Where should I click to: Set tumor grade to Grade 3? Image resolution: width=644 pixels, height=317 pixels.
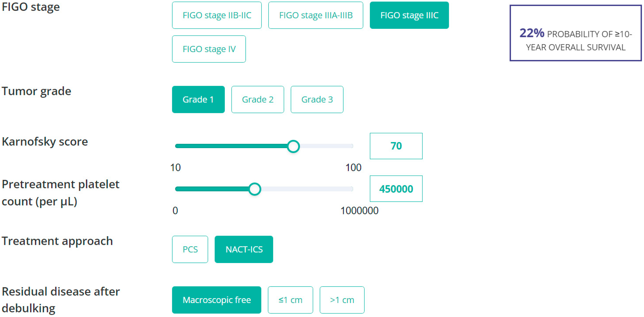[x=317, y=99]
